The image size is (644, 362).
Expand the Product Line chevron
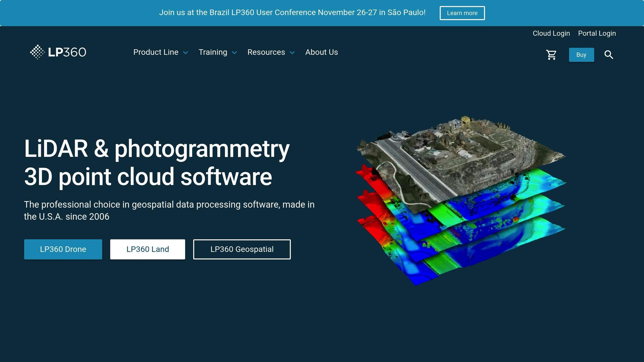point(186,53)
